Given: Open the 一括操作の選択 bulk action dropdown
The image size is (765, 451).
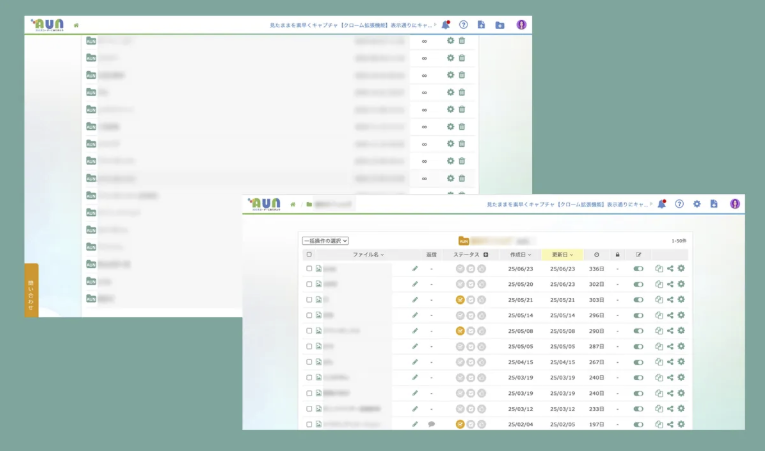Looking at the screenshot, I should pos(325,241).
